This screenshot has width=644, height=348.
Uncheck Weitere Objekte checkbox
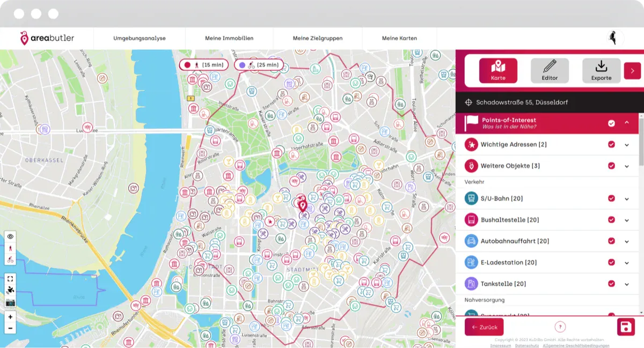(x=611, y=166)
